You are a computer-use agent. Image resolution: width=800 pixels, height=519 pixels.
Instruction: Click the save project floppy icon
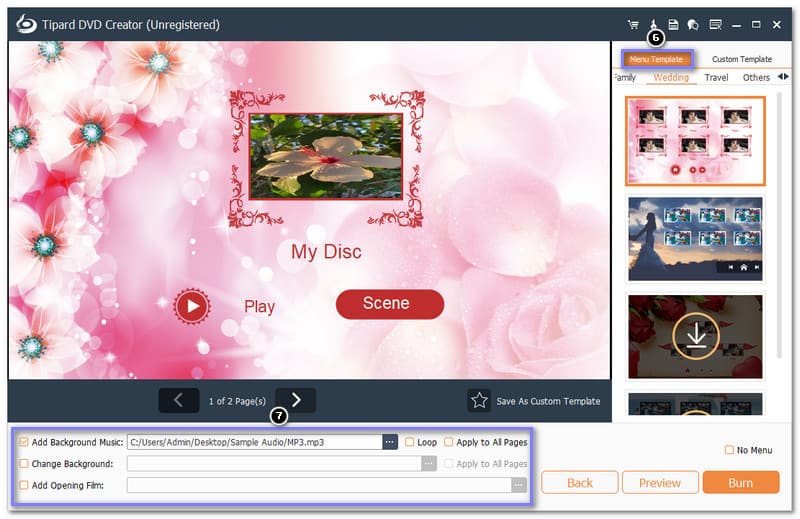(x=673, y=24)
